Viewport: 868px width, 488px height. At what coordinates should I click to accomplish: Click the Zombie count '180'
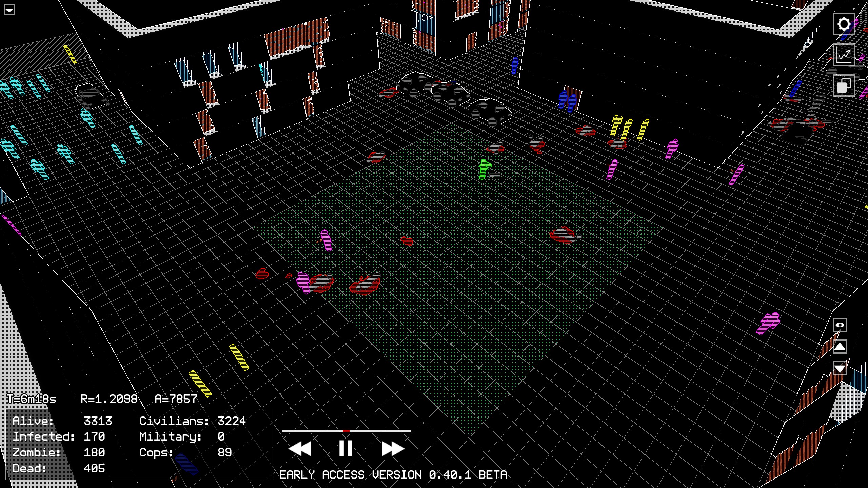[x=94, y=453]
